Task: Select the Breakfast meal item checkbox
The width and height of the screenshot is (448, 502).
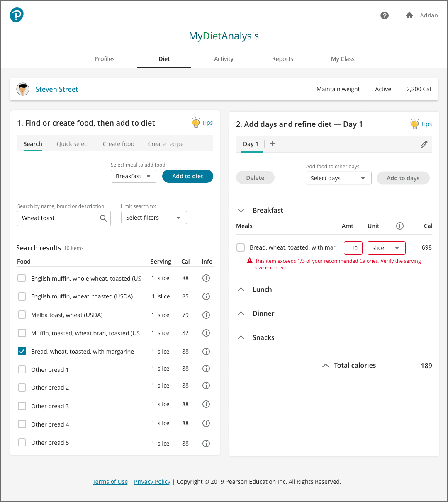Action: coord(241,248)
